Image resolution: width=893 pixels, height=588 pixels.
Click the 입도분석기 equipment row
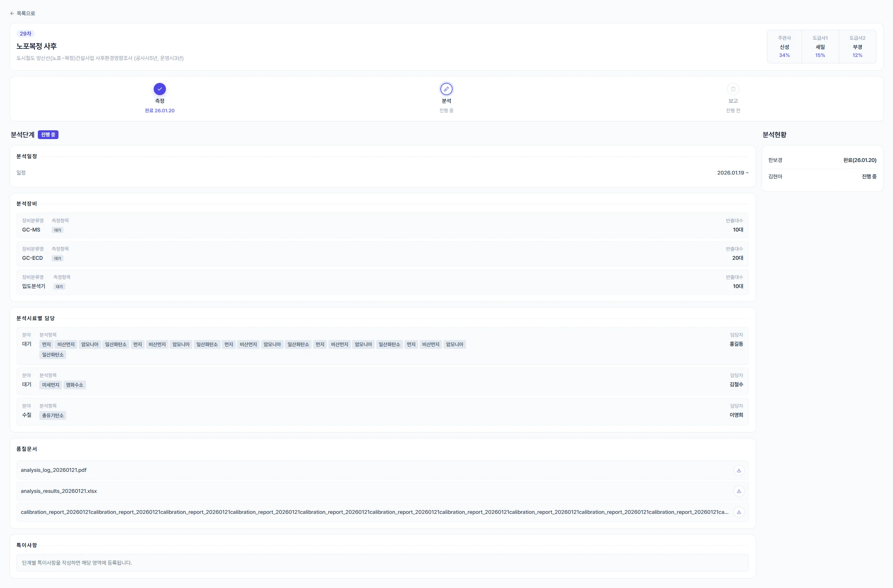coord(382,282)
